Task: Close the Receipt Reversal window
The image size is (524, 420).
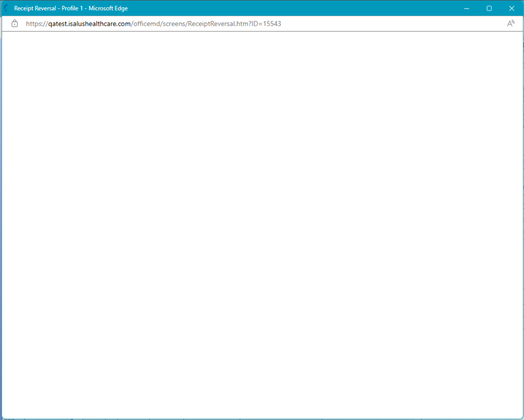Action: point(511,8)
